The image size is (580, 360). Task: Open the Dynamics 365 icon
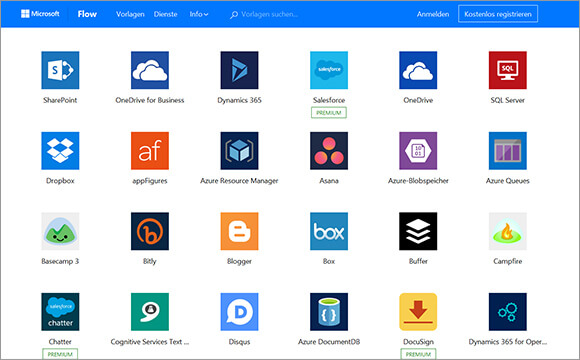(x=239, y=70)
